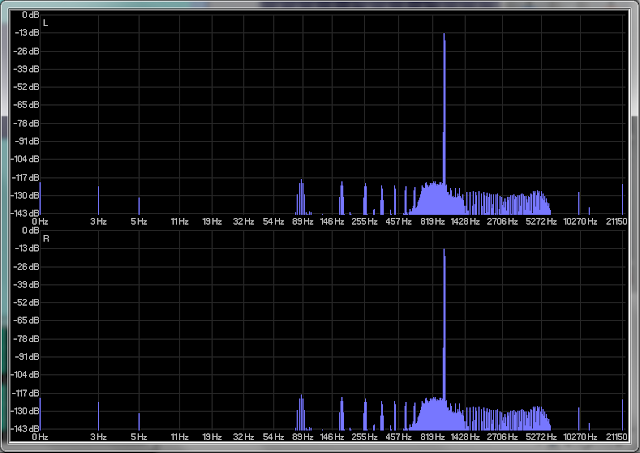Click 1428 Hz label under L channel
The width and height of the screenshot is (640, 453).
point(465,222)
